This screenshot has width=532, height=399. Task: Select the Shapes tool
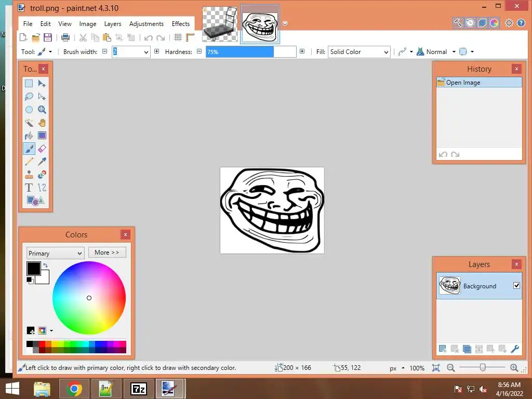coord(35,201)
